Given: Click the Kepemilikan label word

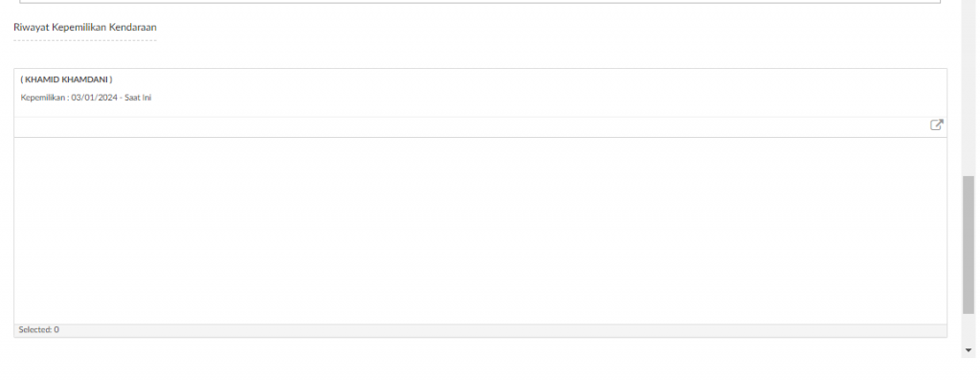Looking at the screenshot, I should (x=43, y=98).
